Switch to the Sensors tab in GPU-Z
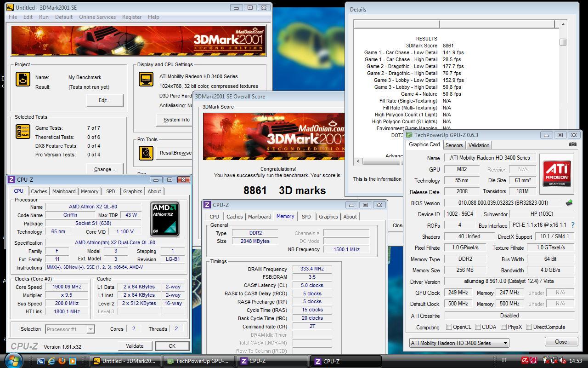The width and height of the screenshot is (588, 368). point(454,145)
